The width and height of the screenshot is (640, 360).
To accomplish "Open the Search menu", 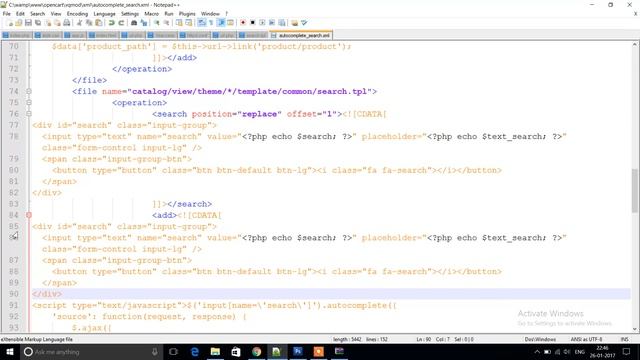I will (38, 13).
